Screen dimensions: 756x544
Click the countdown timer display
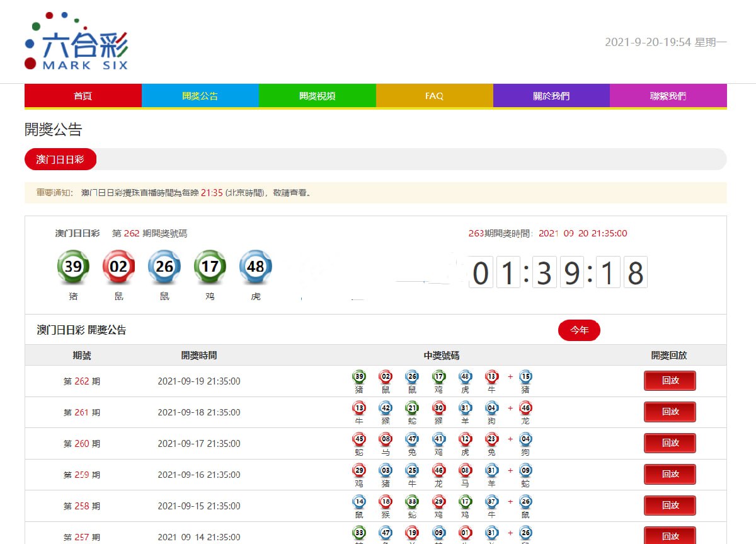[x=558, y=273]
